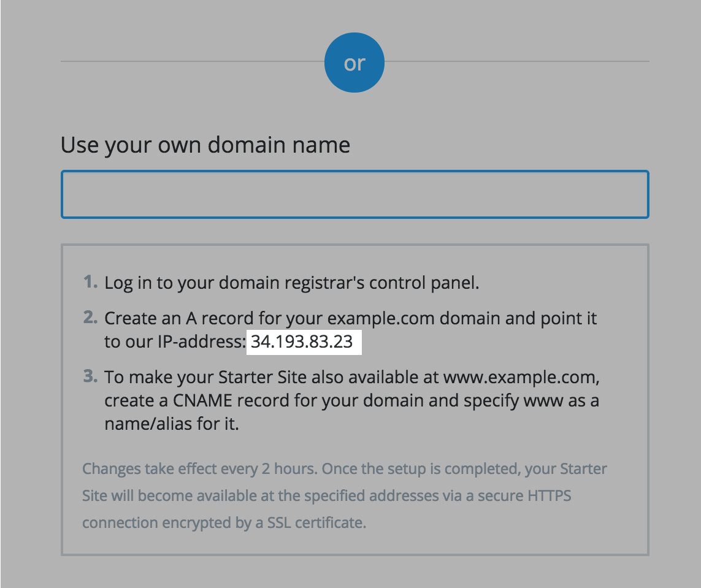Click the blue "or" circle badge
This screenshot has width=701, height=588.
[354, 63]
